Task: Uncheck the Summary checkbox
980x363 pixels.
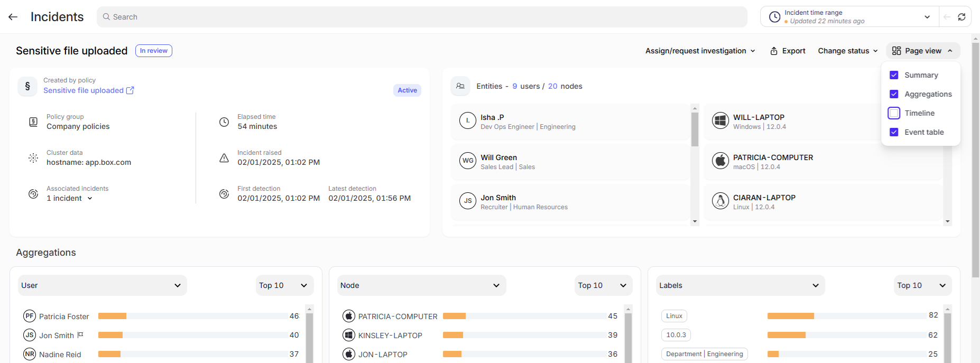Action: [x=894, y=75]
